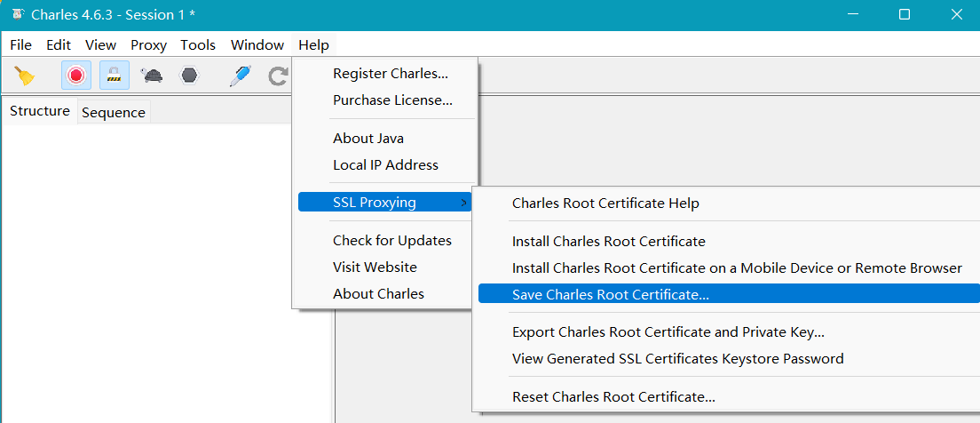Viewport: 980px width, 423px height.
Task: Expand the SSL Proxying submenu
Action: pyautogui.click(x=385, y=202)
